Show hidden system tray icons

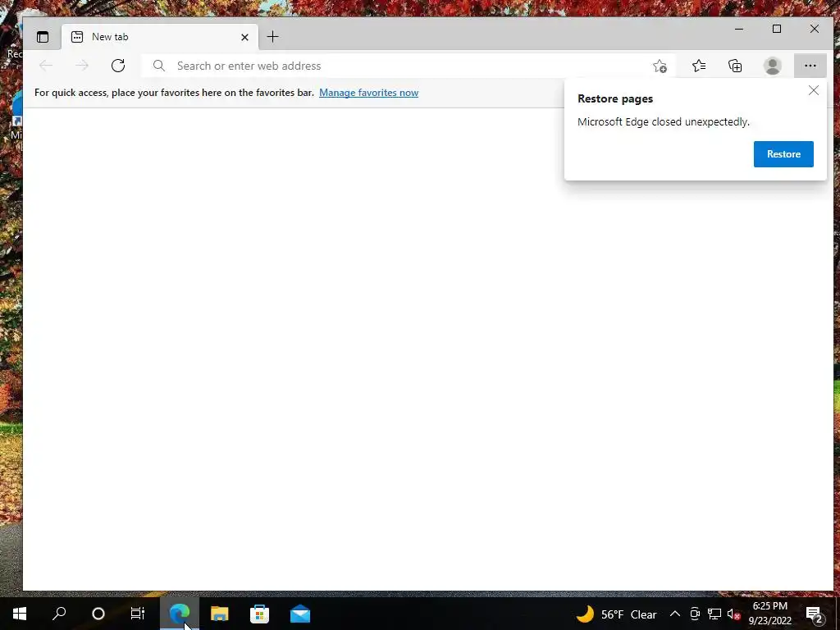click(675, 614)
